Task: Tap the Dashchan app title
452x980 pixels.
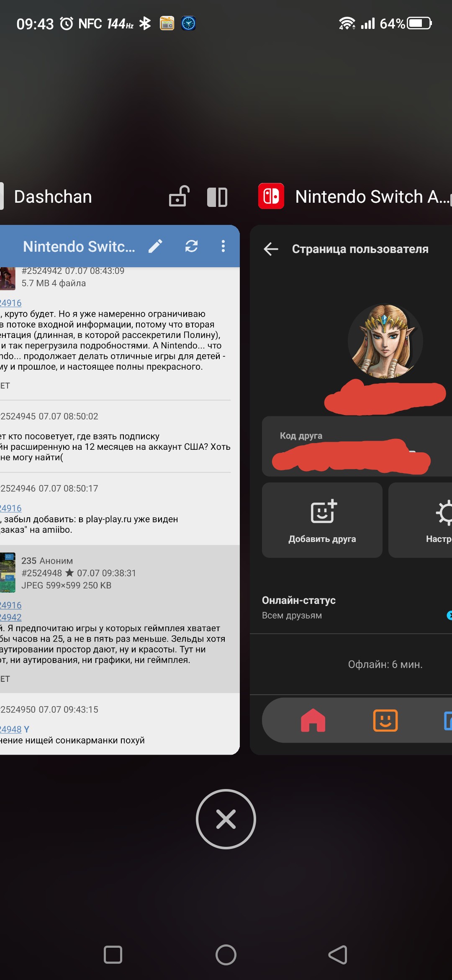Action: [x=53, y=196]
